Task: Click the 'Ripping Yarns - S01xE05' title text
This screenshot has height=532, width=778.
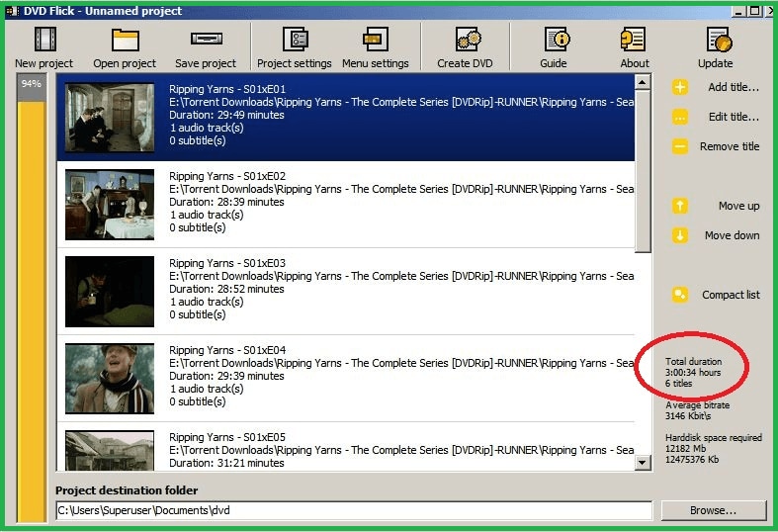Action: coord(227,437)
